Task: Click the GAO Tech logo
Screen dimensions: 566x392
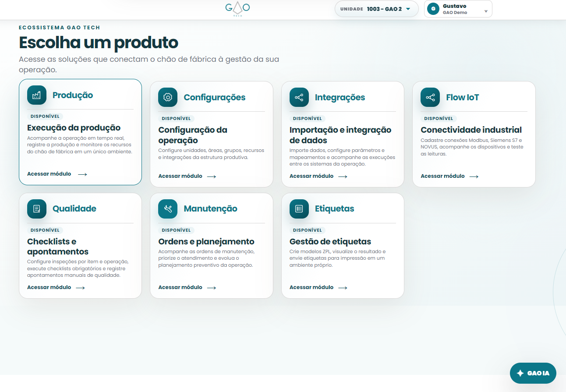Action: coord(237,9)
